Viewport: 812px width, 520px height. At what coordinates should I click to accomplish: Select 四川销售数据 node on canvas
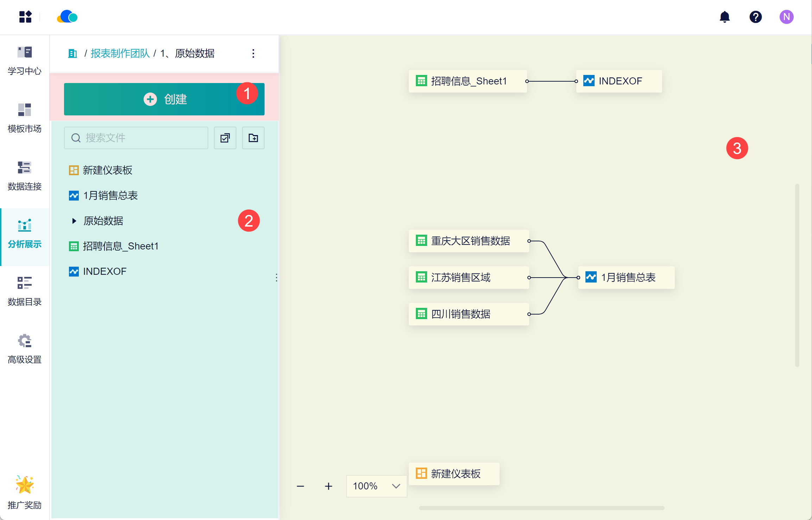[469, 314]
